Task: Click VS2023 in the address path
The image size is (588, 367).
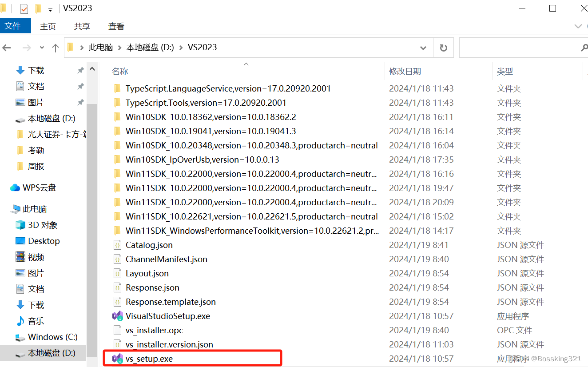Action: 202,48
